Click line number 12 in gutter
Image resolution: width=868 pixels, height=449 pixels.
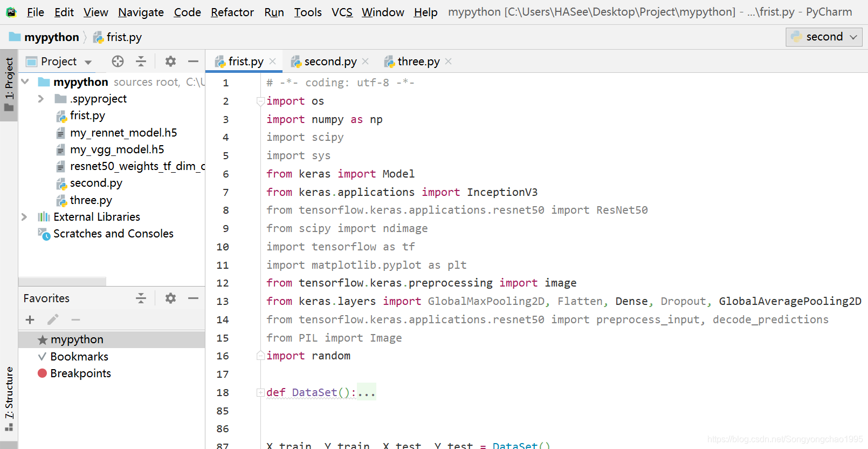click(223, 283)
